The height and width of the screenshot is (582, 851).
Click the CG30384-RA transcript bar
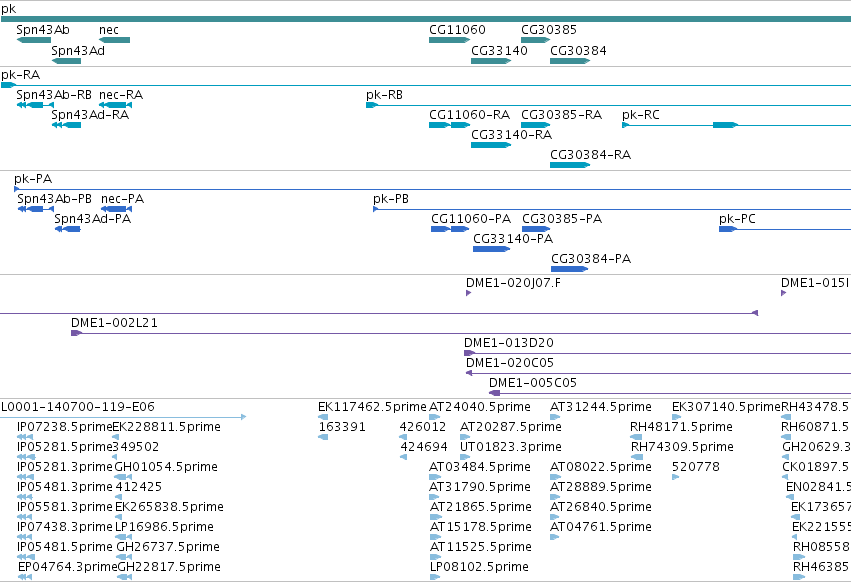click(x=570, y=165)
